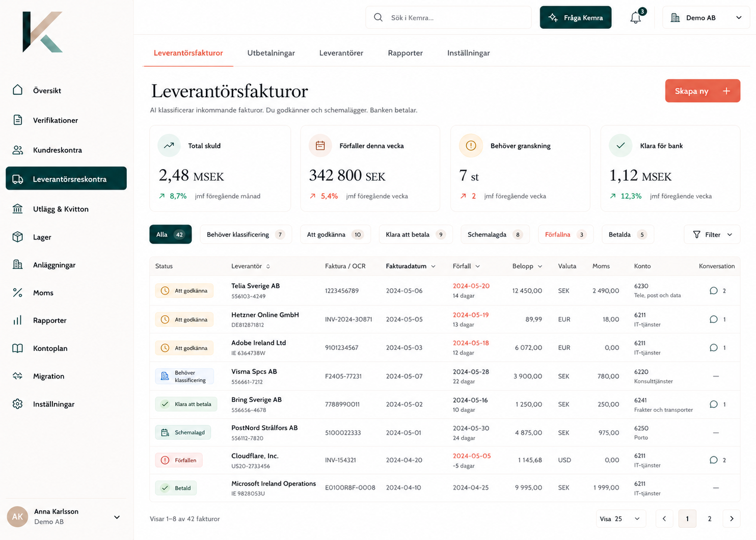Filter by Att godkänna chip
This screenshot has height=540, width=756.
coord(335,234)
